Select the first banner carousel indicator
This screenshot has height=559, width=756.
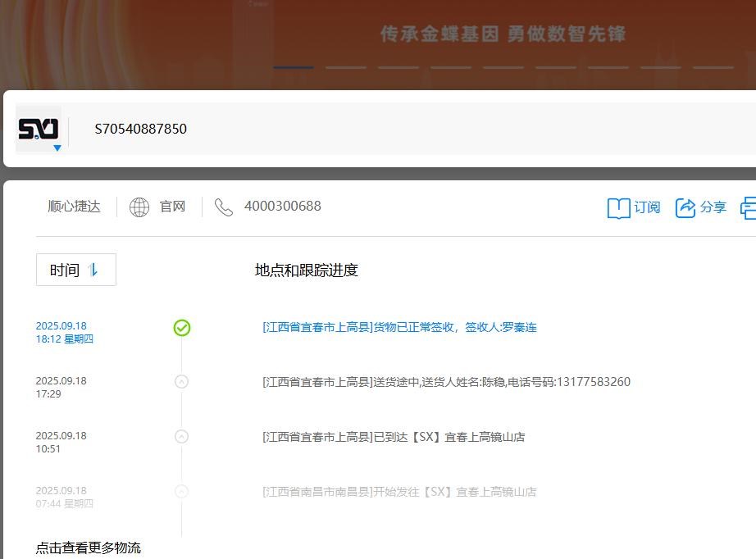293,67
